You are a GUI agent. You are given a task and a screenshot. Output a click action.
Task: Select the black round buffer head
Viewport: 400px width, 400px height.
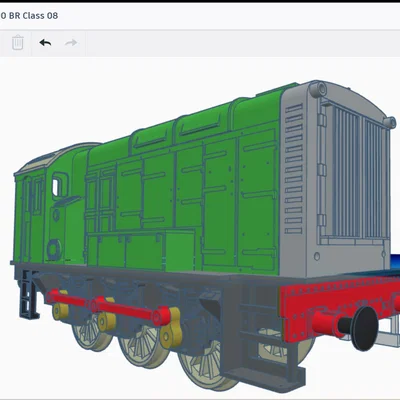click(365, 328)
